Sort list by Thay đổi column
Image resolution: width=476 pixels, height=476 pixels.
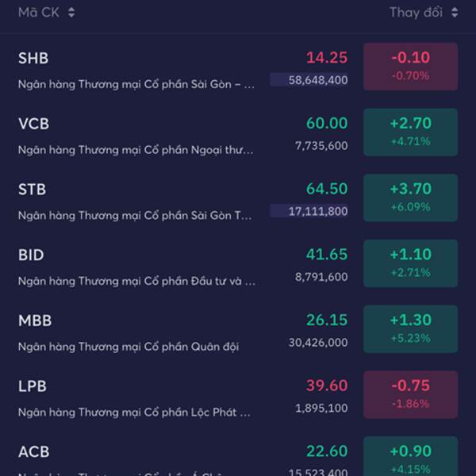(416, 13)
